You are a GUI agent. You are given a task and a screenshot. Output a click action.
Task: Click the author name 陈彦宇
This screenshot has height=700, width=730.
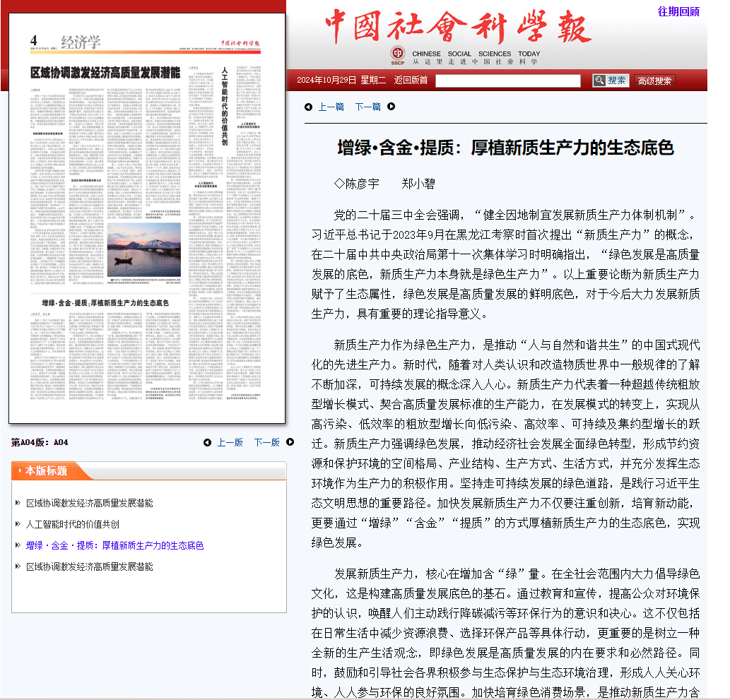pos(363,184)
